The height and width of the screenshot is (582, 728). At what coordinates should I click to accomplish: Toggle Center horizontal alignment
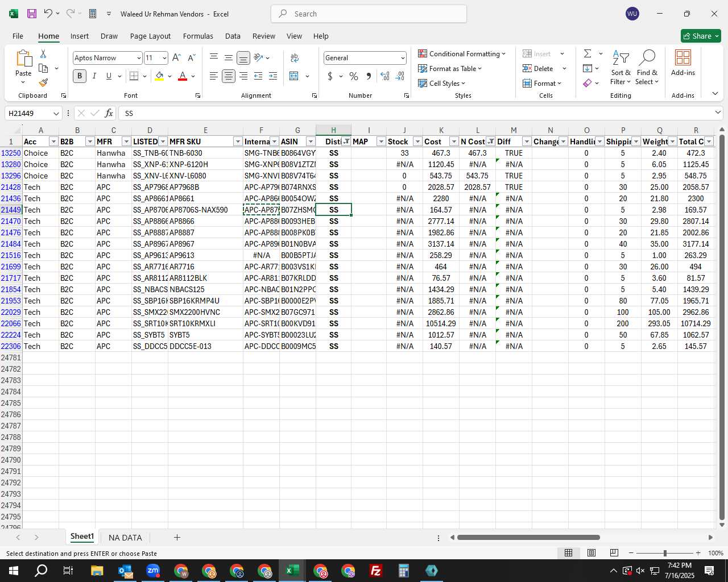pos(229,76)
